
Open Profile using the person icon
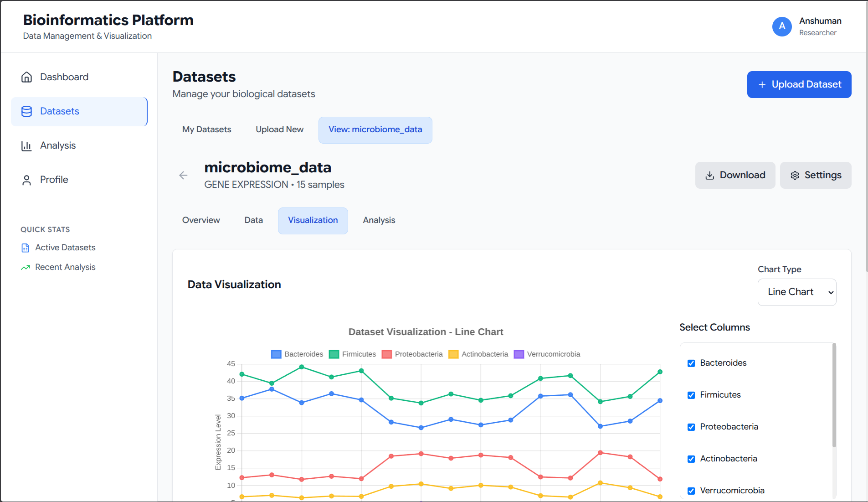pyautogui.click(x=27, y=179)
